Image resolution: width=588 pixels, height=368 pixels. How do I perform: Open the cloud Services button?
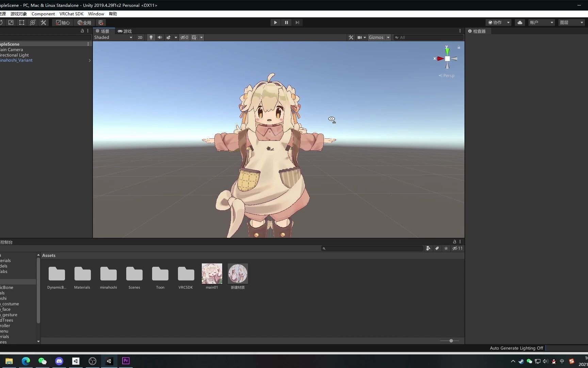(520, 22)
